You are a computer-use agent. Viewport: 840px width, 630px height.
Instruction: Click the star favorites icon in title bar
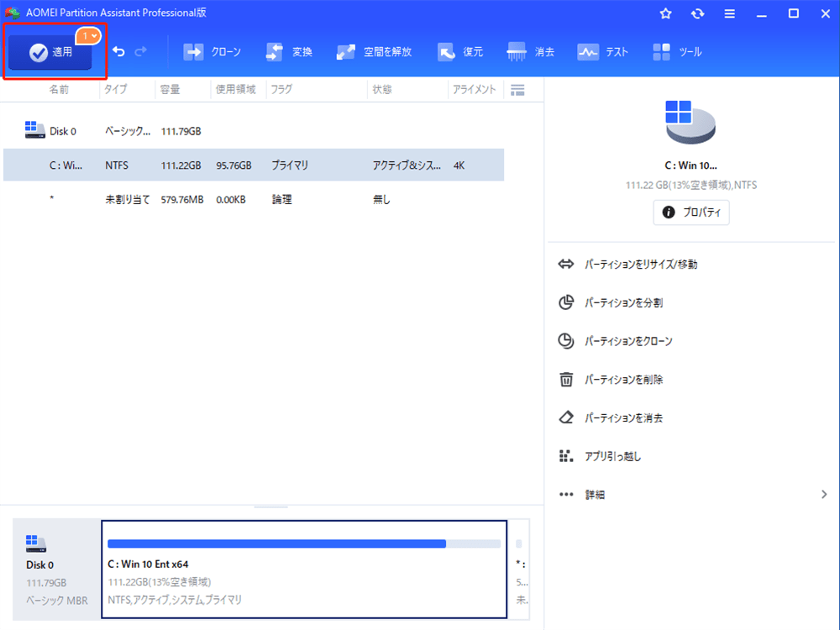click(665, 13)
